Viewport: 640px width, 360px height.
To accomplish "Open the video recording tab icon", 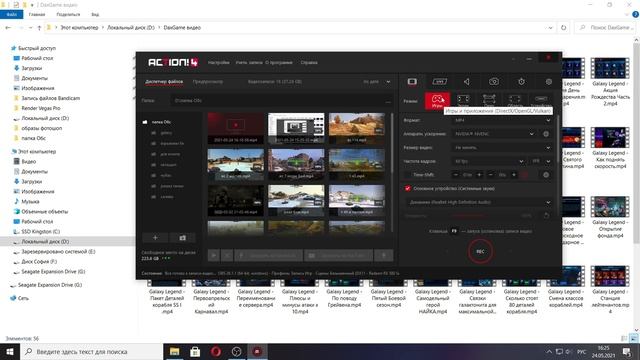I will point(412,82).
